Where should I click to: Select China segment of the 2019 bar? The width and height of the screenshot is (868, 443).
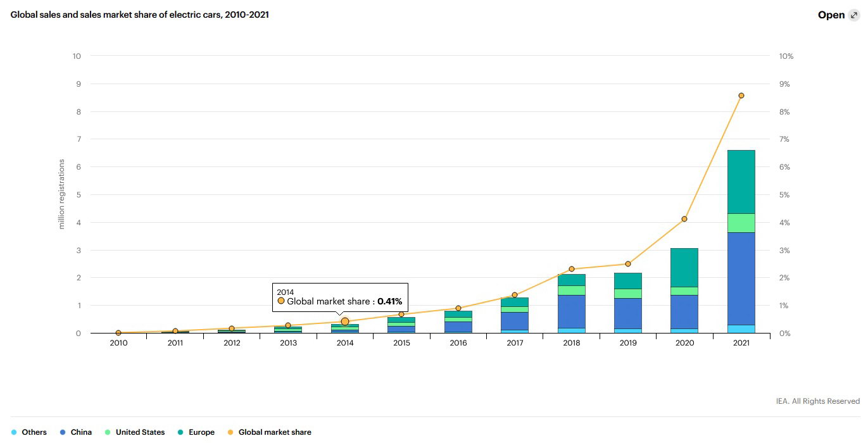click(x=627, y=313)
